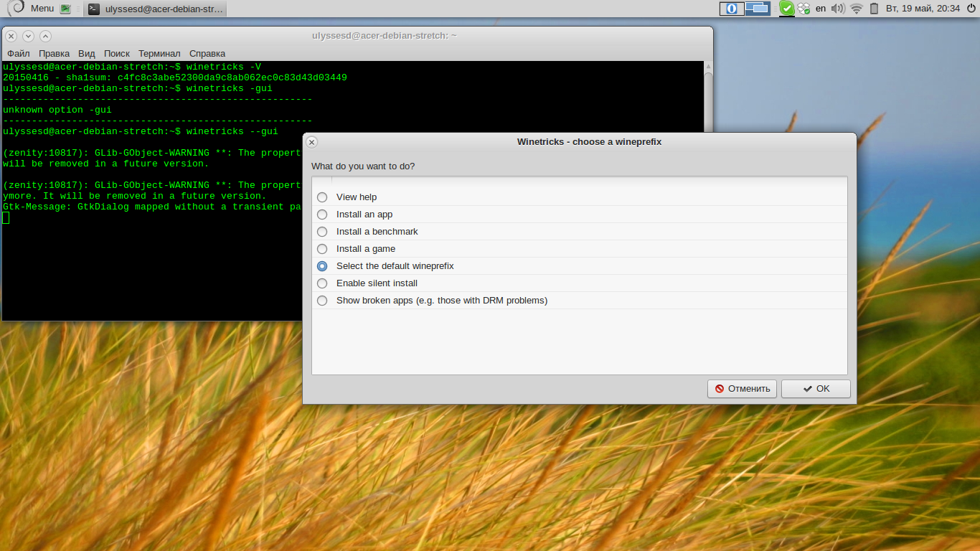Click the power/shutdown icon in panel
980x551 pixels.
(x=971, y=9)
